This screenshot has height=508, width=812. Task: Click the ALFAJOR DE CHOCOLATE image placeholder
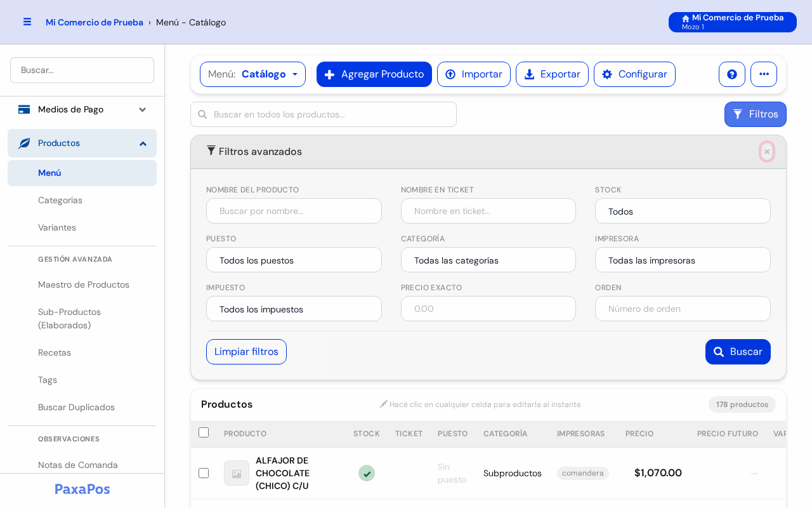point(237,473)
